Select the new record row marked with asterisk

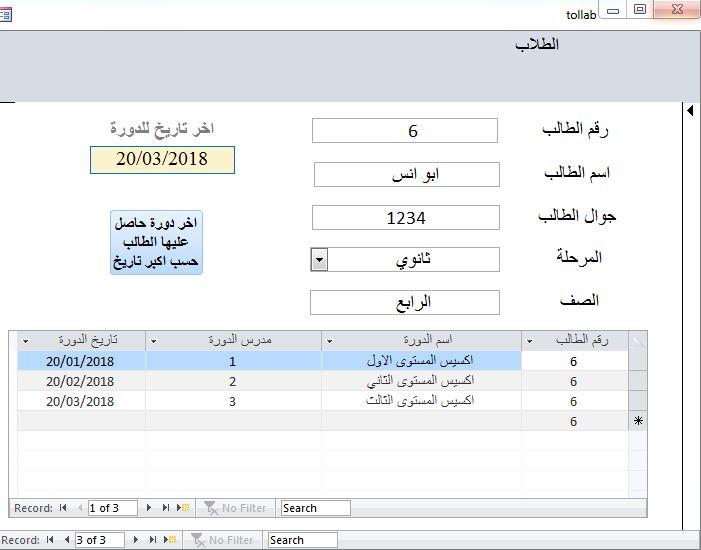click(x=638, y=422)
